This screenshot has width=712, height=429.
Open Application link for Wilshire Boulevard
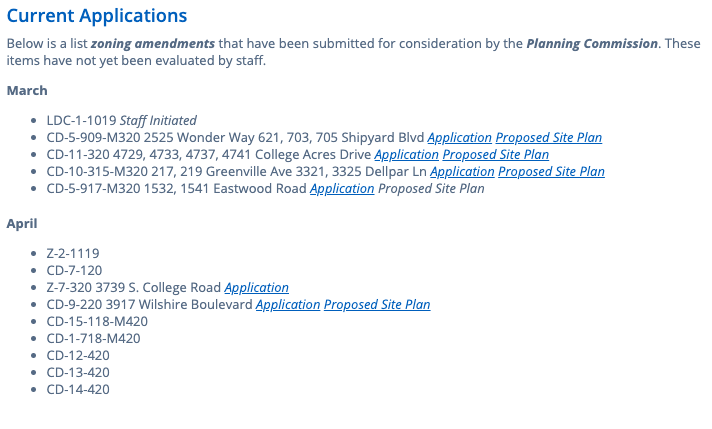(288, 305)
